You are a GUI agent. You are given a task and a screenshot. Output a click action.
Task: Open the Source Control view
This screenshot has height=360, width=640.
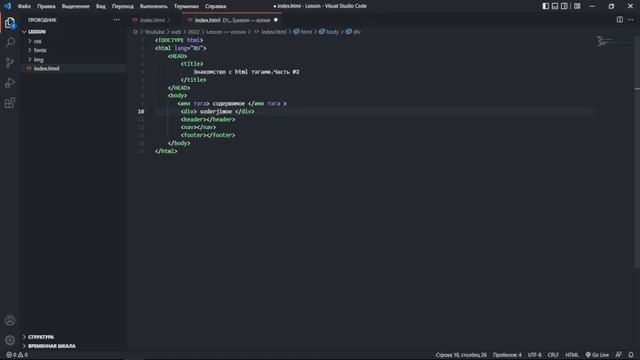tap(10, 62)
